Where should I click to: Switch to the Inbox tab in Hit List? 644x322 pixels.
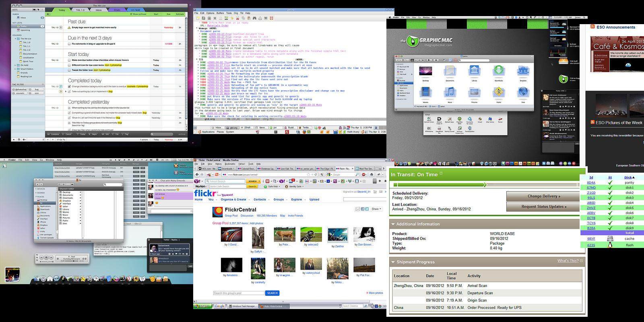99,10
